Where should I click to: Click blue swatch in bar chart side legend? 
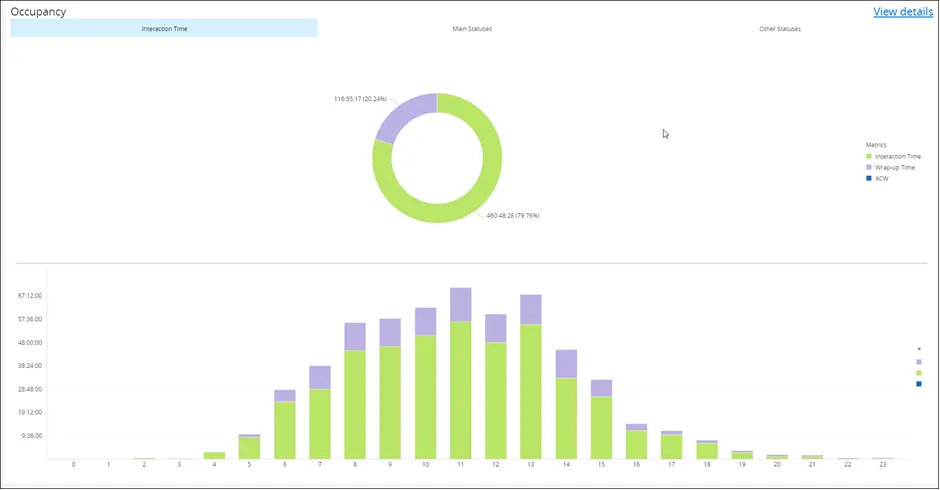[x=918, y=384]
